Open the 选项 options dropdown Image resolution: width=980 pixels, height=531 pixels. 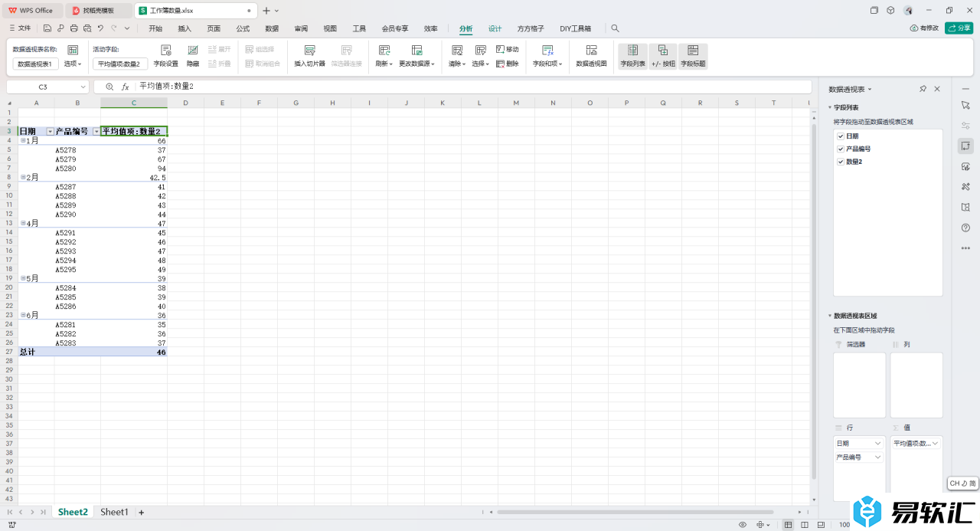pos(73,64)
